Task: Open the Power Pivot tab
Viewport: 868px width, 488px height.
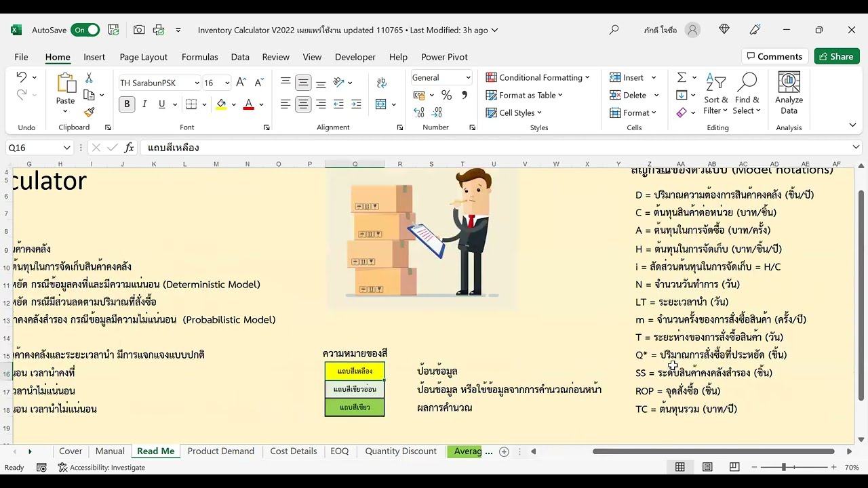Action: 444,57
